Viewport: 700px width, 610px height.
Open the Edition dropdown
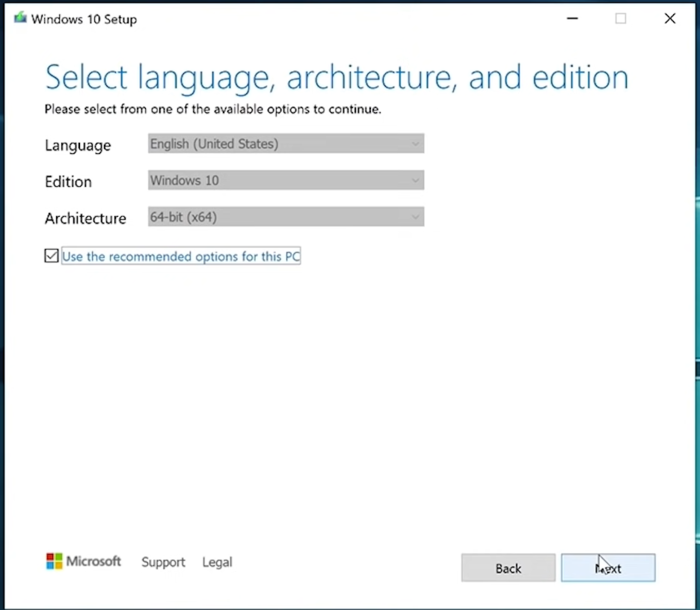286,180
